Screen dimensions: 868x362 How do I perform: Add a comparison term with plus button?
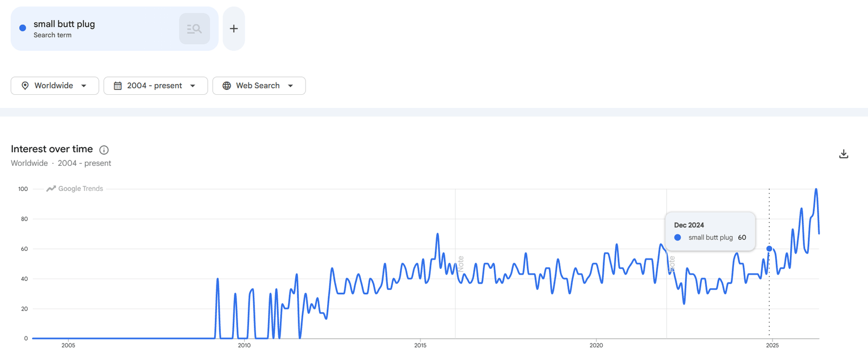pyautogui.click(x=234, y=29)
